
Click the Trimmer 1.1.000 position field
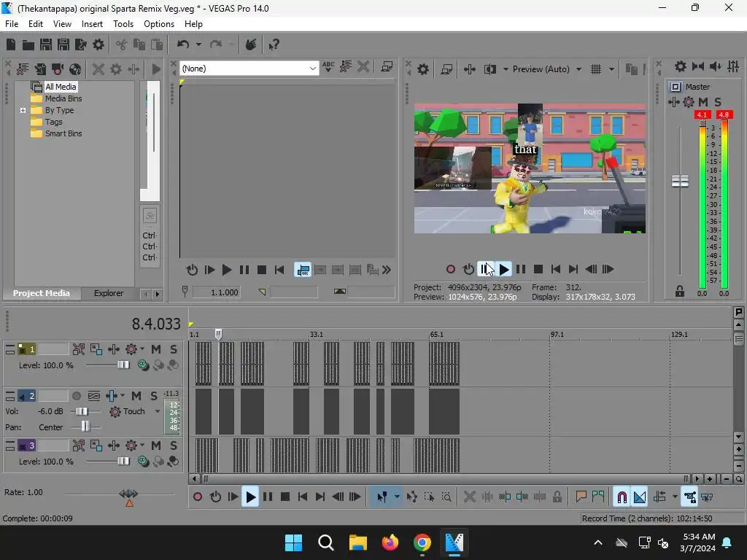216,292
